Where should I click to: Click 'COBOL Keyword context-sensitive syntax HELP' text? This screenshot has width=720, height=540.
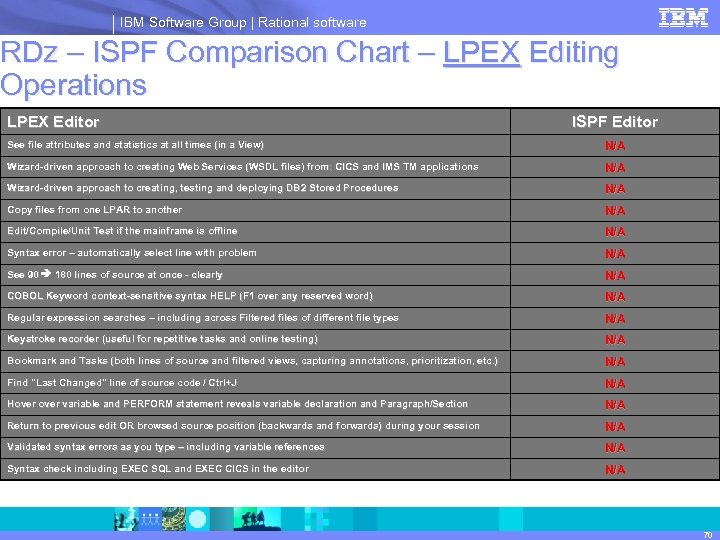190,296
